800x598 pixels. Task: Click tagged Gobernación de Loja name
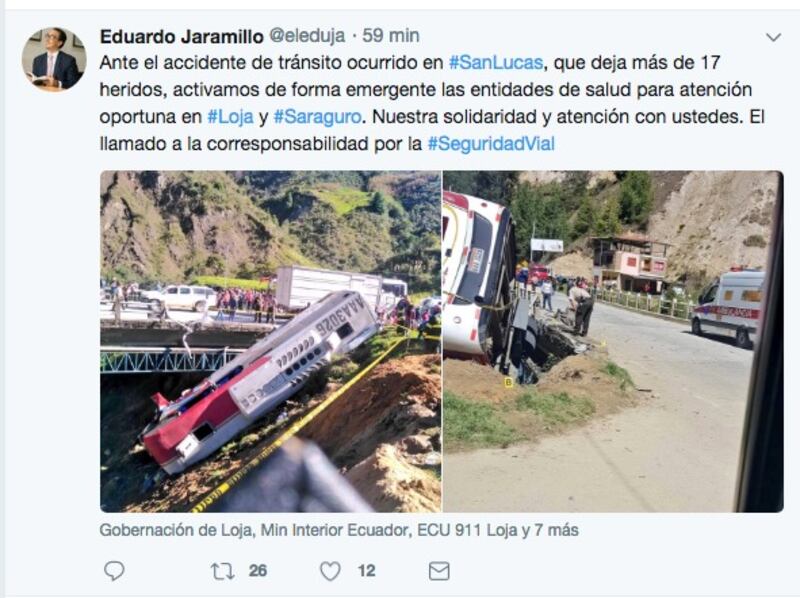[176, 530]
